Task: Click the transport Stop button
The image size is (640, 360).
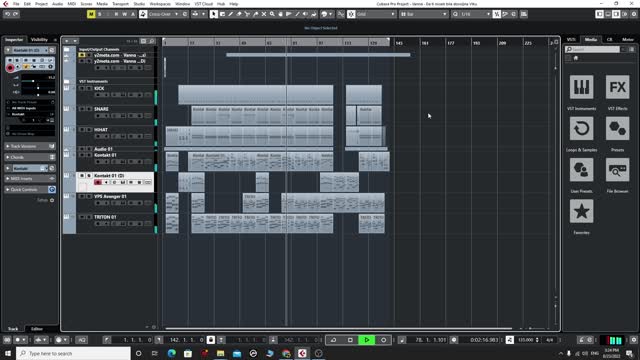Action: (x=350, y=340)
